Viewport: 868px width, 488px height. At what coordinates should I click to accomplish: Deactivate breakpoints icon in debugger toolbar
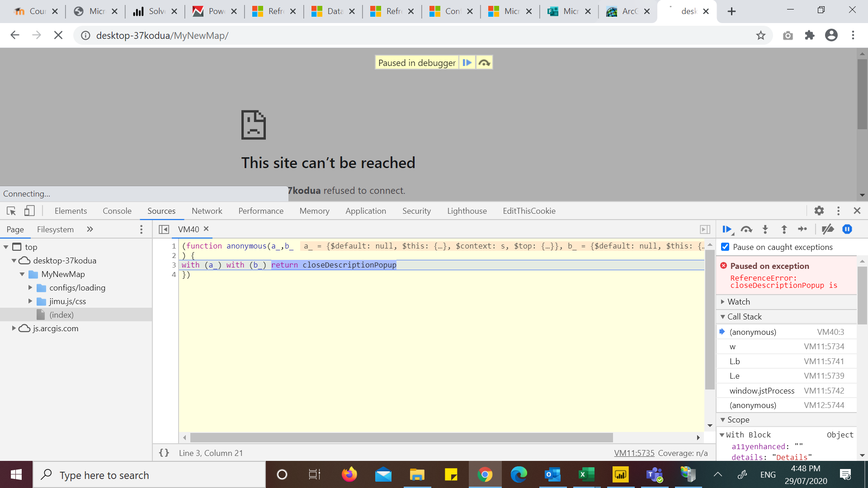(827, 230)
